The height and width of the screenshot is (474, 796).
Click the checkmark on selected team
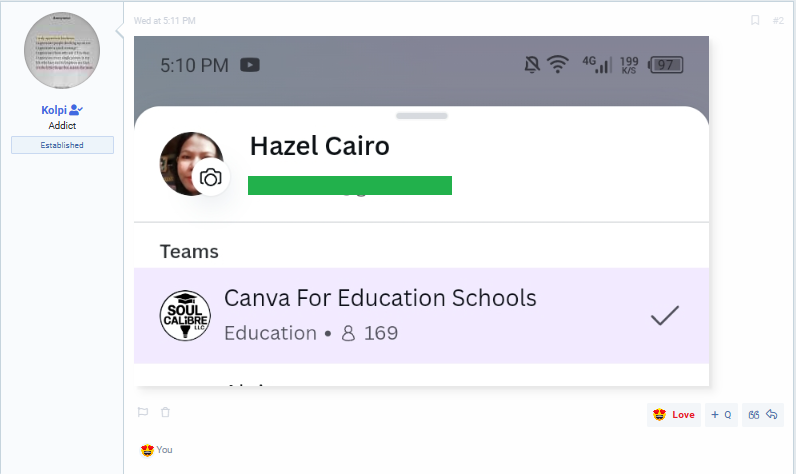(x=665, y=315)
